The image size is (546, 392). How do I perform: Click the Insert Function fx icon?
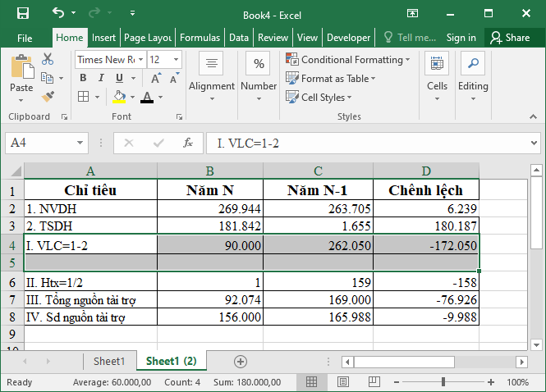coord(188,143)
